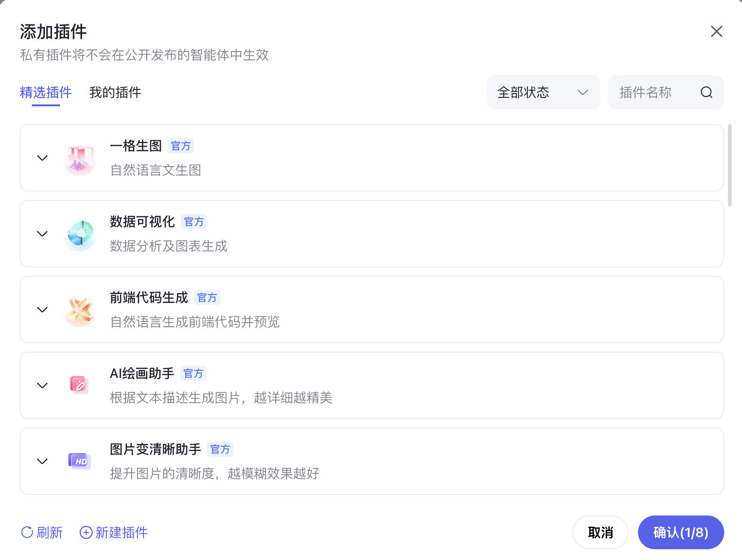This screenshot has height=560, width=742.
Task: Expand the AI绘画助手 plugin row
Action: click(42, 385)
